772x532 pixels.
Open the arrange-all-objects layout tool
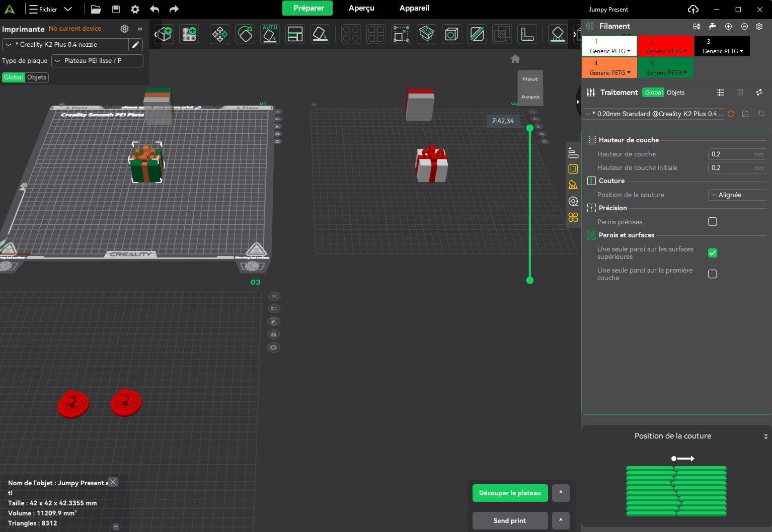pos(295,34)
